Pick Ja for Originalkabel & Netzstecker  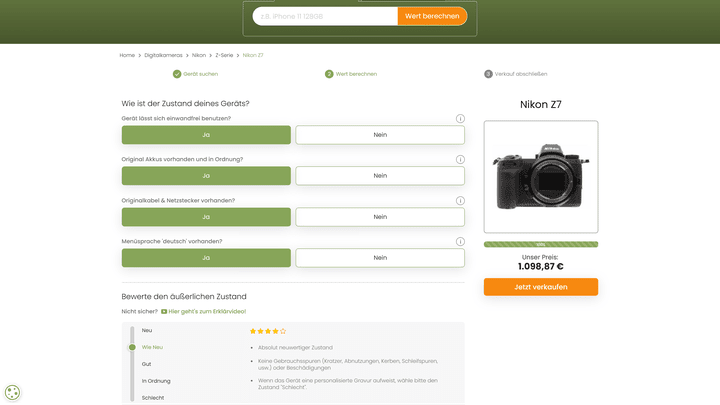[x=206, y=217]
